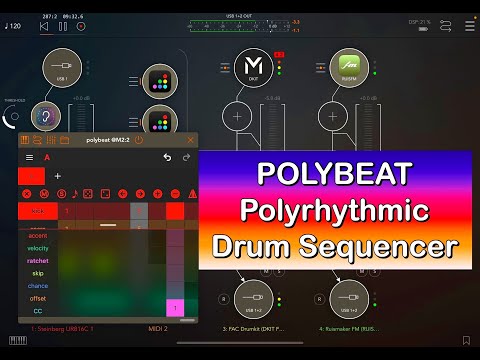The height and width of the screenshot is (360, 480).
Task: Toggle the transport record button
Action: pyautogui.click(x=81, y=26)
